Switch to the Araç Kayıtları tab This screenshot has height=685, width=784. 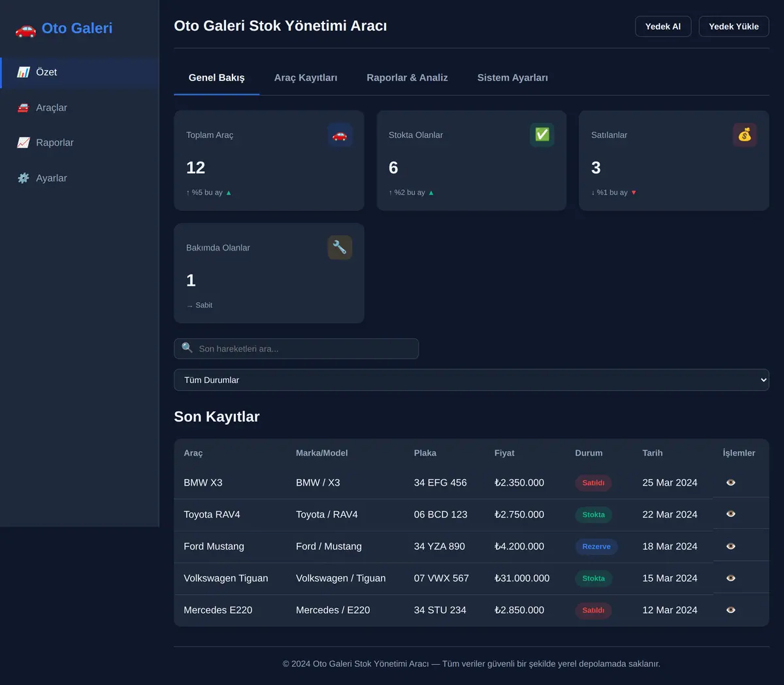click(x=306, y=78)
